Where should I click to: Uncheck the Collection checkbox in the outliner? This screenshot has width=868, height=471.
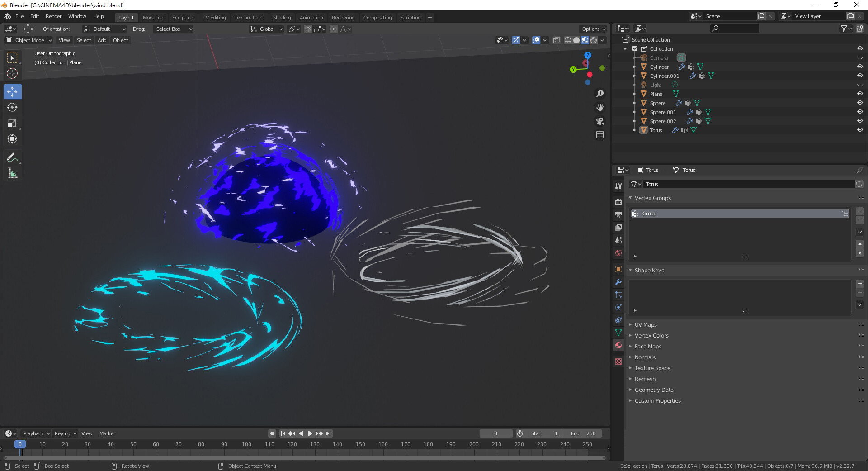pyautogui.click(x=635, y=48)
